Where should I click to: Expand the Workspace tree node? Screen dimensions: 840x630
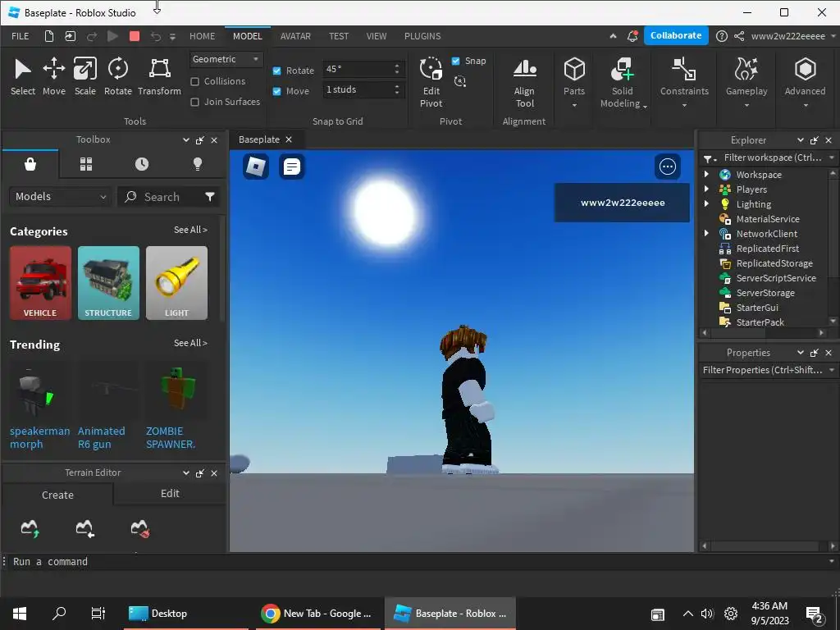[x=706, y=174]
